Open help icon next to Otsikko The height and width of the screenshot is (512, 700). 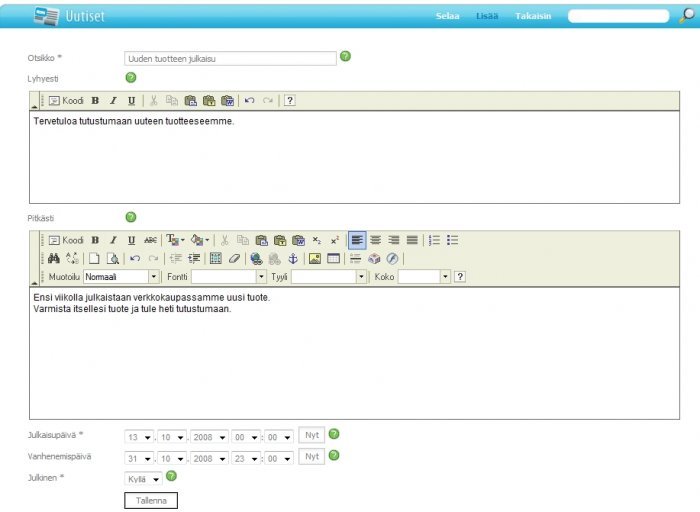pyautogui.click(x=346, y=56)
